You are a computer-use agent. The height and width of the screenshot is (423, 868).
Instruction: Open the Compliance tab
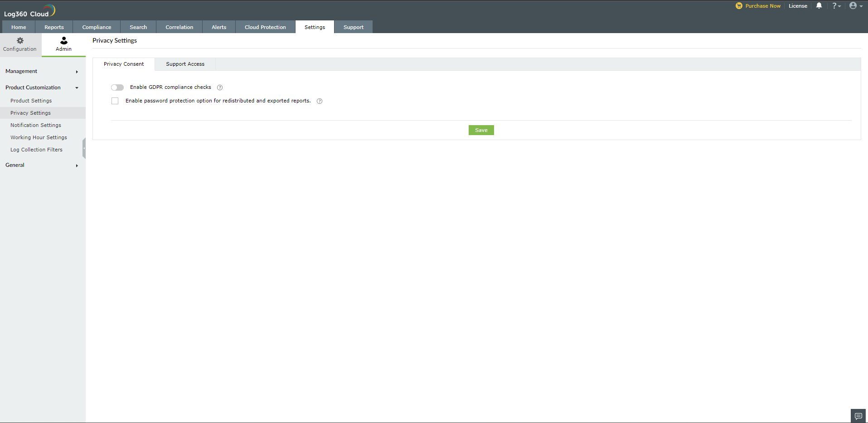[x=97, y=27]
